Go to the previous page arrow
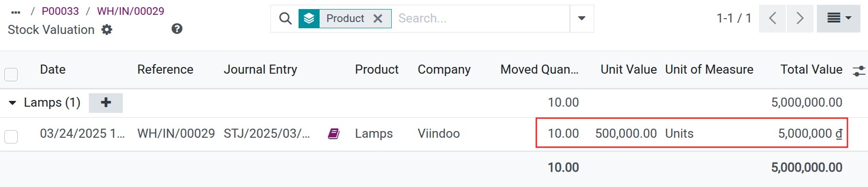Screen dimensions: 868x187 (772, 19)
